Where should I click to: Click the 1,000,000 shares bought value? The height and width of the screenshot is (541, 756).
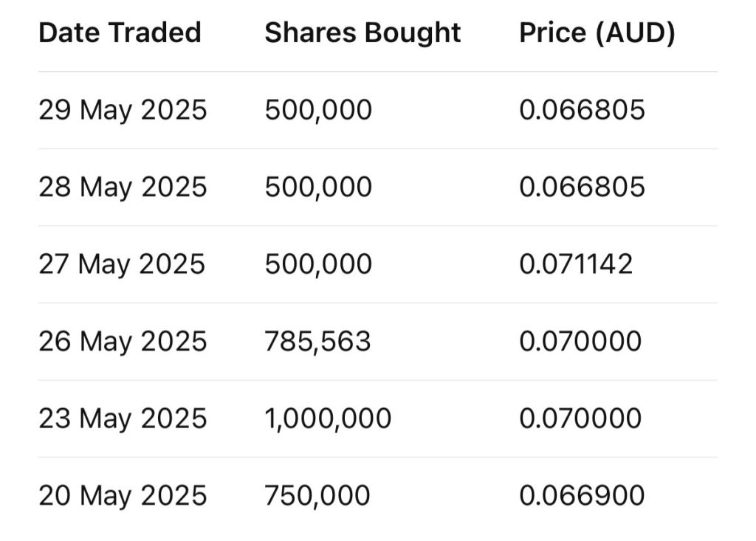pyautogui.click(x=328, y=418)
